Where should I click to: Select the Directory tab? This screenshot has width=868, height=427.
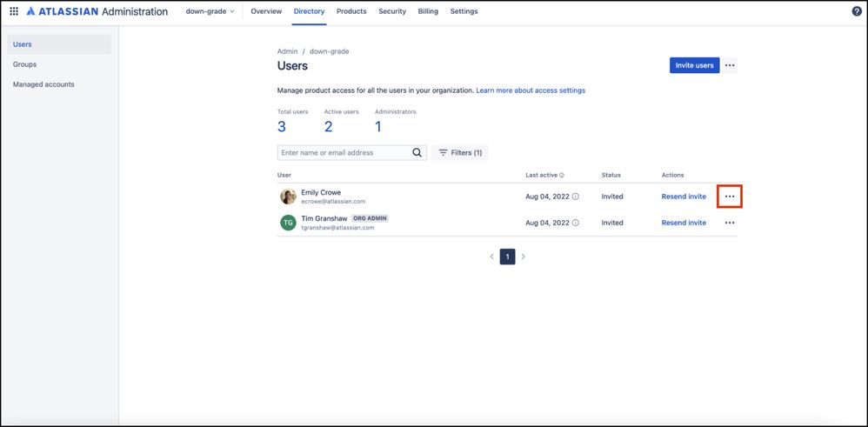click(309, 11)
